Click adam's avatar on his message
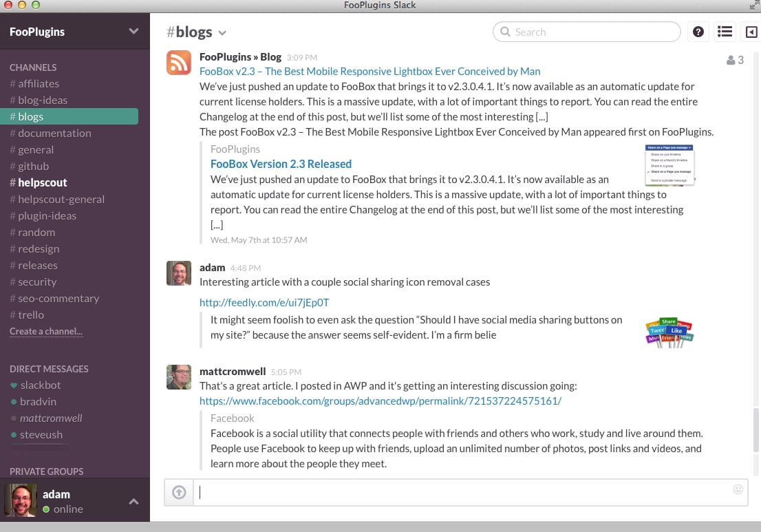Image resolution: width=761 pixels, height=532 pixels. click(x=179, y=273)
